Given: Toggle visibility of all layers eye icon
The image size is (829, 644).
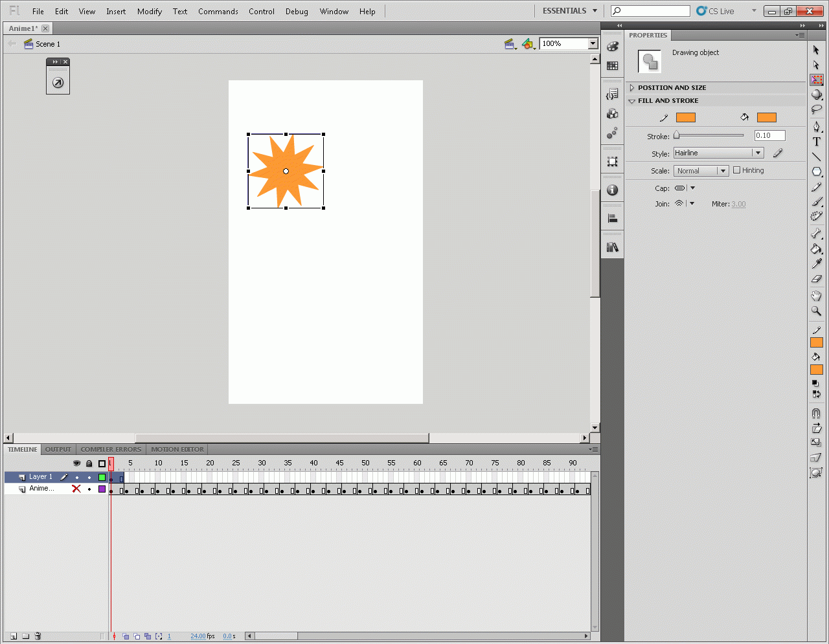Looking at the screenshot, I should 76,463.
